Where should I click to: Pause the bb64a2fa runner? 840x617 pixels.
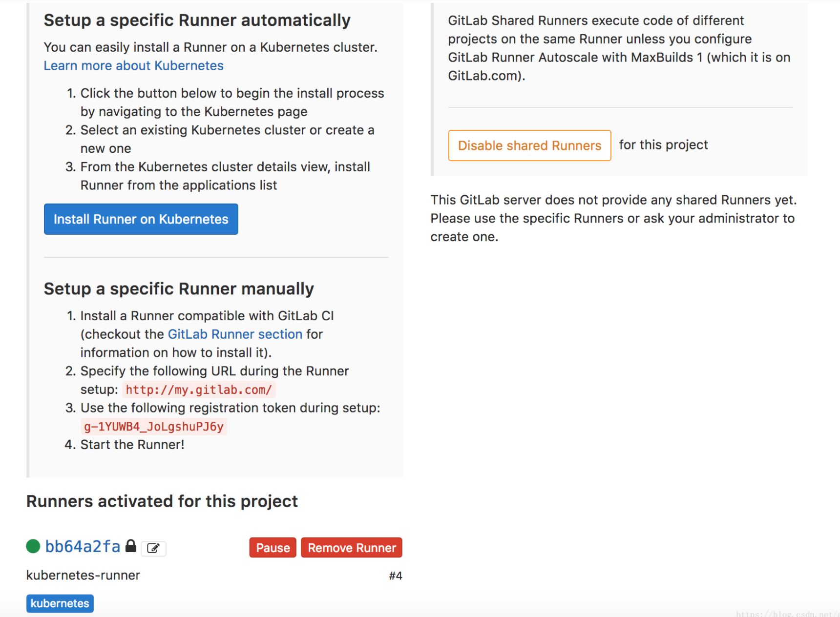click(x=273, y=548)
